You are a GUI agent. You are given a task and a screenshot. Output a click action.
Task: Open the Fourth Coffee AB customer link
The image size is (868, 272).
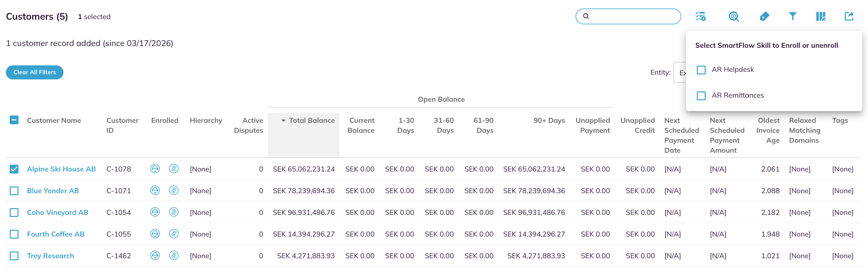pos(55,234)
